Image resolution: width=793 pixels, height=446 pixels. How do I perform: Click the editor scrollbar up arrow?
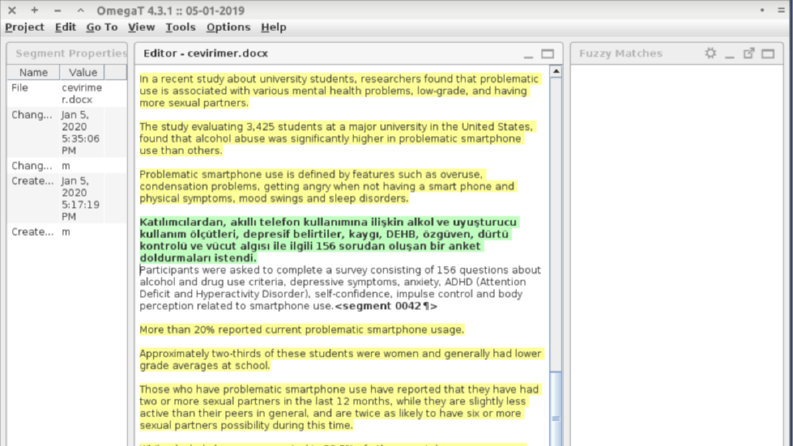pos(556,72)
